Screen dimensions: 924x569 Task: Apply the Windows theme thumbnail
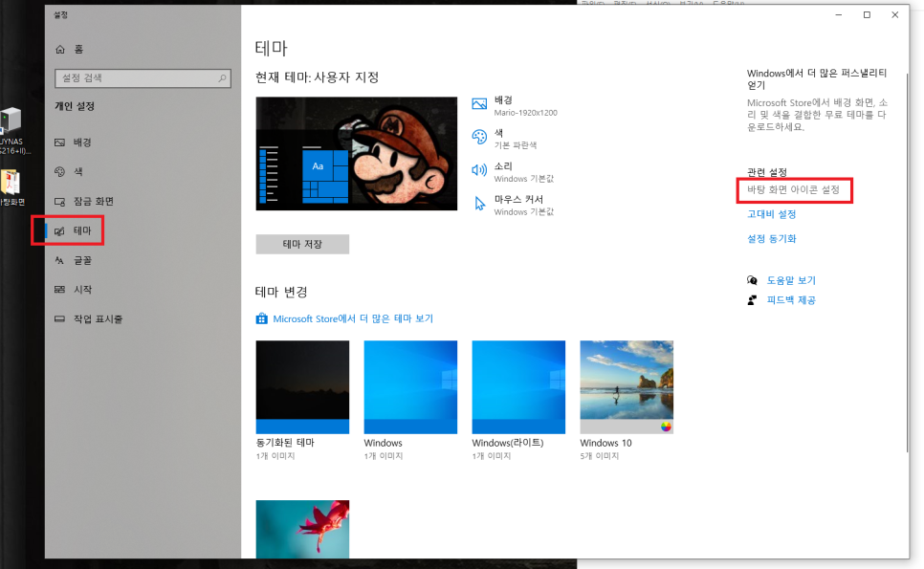click(x=410, y=387)
